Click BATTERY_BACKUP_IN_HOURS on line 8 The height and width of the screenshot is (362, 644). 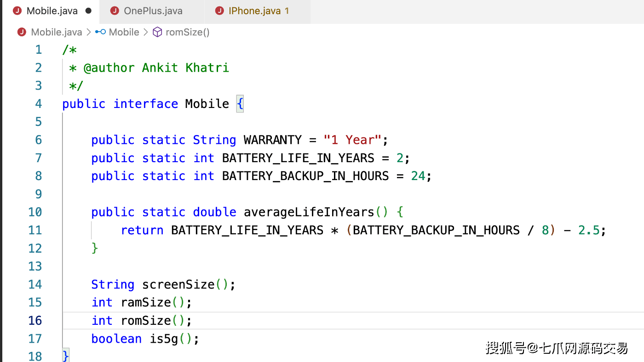(x=305, y=176)
